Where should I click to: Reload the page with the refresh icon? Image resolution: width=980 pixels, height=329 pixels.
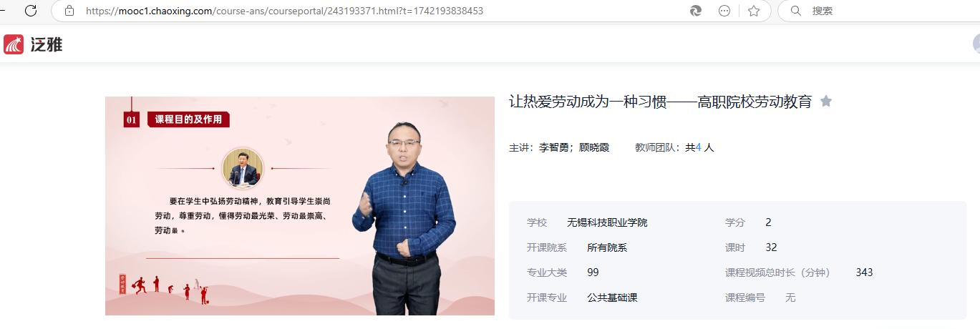point(31,11)
